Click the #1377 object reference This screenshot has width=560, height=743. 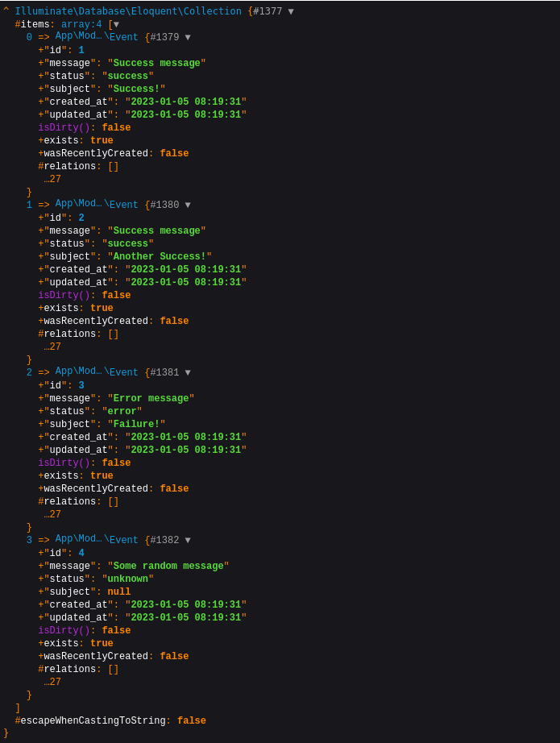point(268,12)
